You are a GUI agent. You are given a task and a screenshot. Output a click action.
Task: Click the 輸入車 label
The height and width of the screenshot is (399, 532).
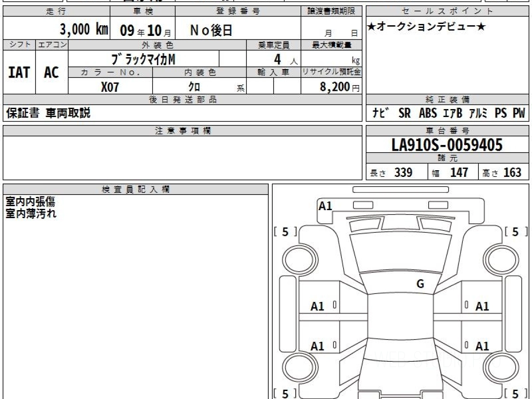point(274,73)
